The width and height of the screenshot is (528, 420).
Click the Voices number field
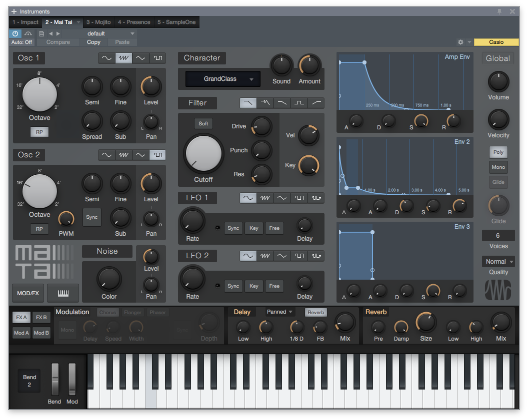(497, 236)
